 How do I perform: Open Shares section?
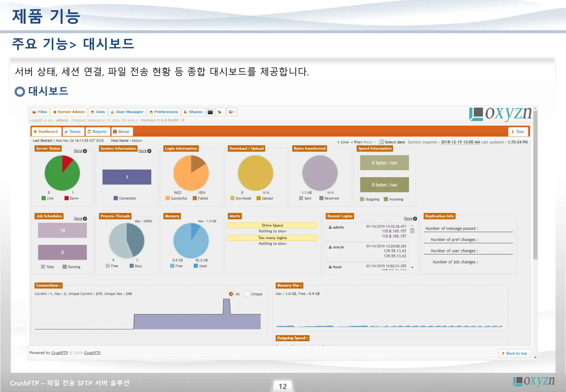pyautogui.click(x=193, y=112)
